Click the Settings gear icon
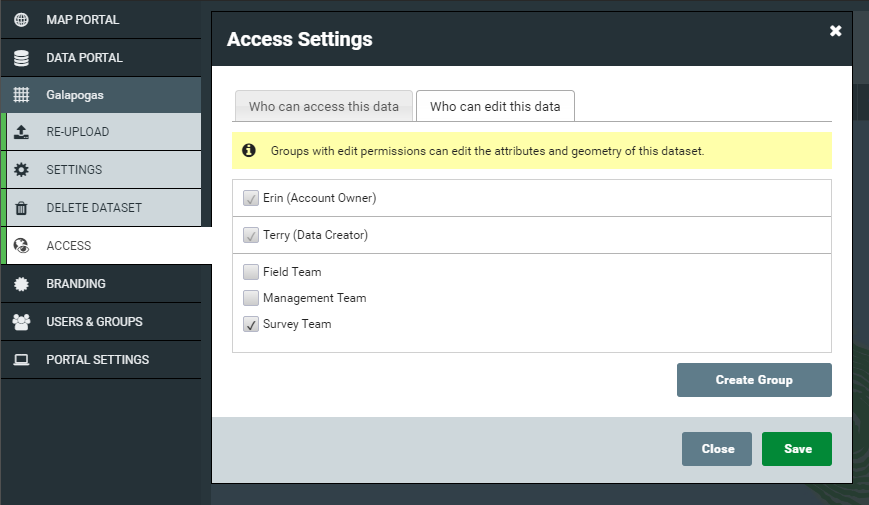The width and height of the screenshot is (869, 505). (21, 170)
